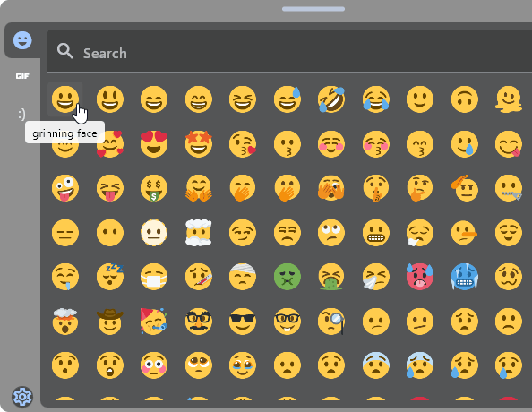Select the zany face with tongue emoji
The width and height of the screenshot is (532, 412).
coord(65,188)
